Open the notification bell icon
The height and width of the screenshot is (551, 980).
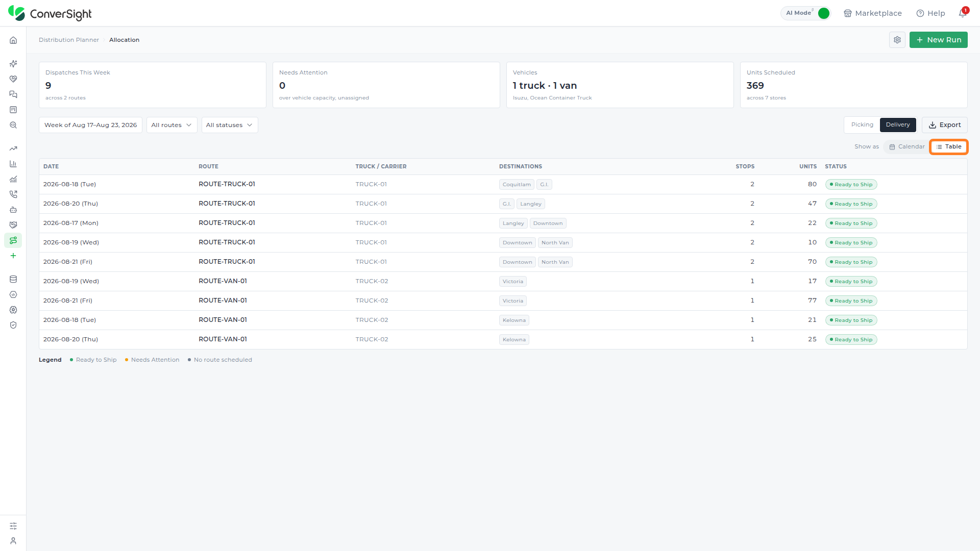click(x=963, y=13)
